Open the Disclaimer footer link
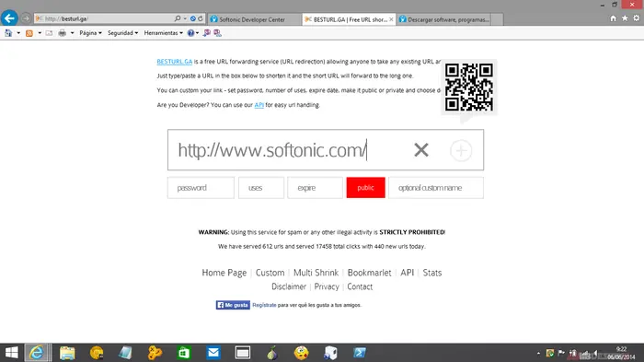Image resolution: width=644 pixels, height=362 pixels. click(x=289, y=286)
